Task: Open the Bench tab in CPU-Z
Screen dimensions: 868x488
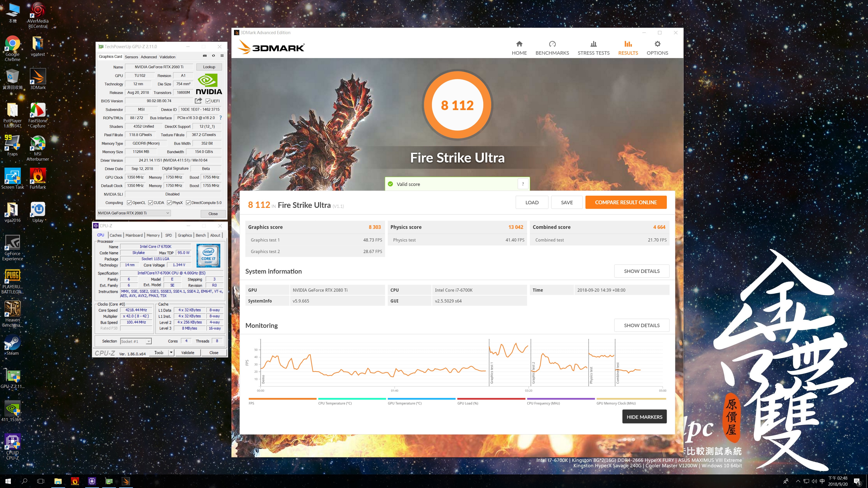Action: pyautogui.click(x=201, y=235)
